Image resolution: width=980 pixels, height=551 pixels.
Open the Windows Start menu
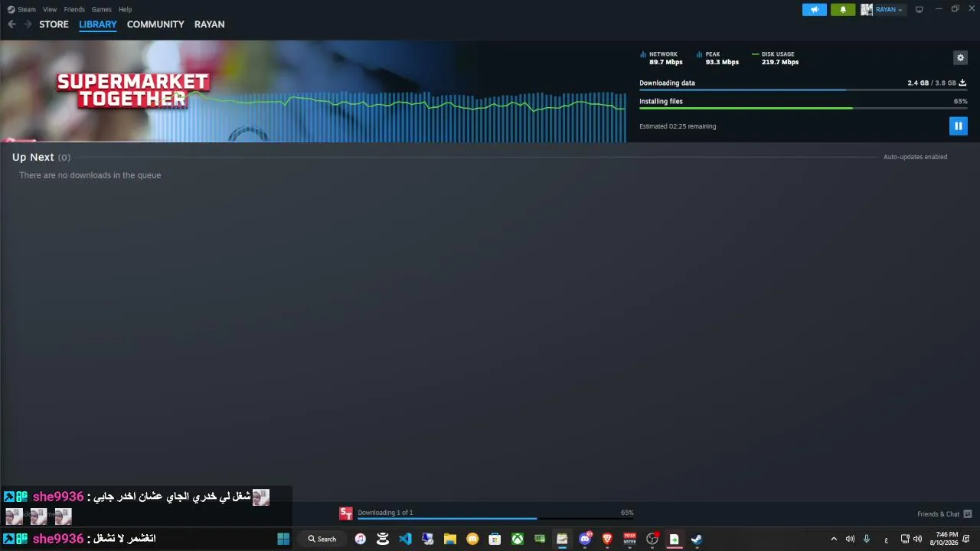pos(283,539)
